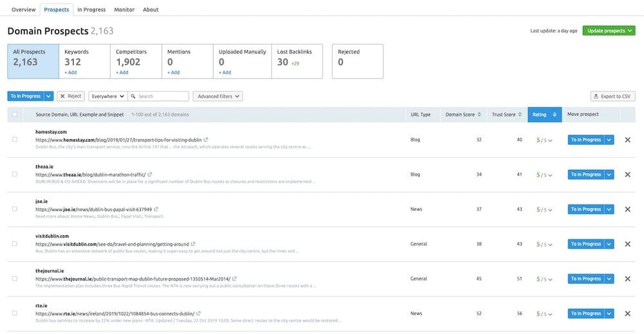Screen dimensions: 644x334
Task: Select the Lost Backlinks 30 tab
Action: 297,61
